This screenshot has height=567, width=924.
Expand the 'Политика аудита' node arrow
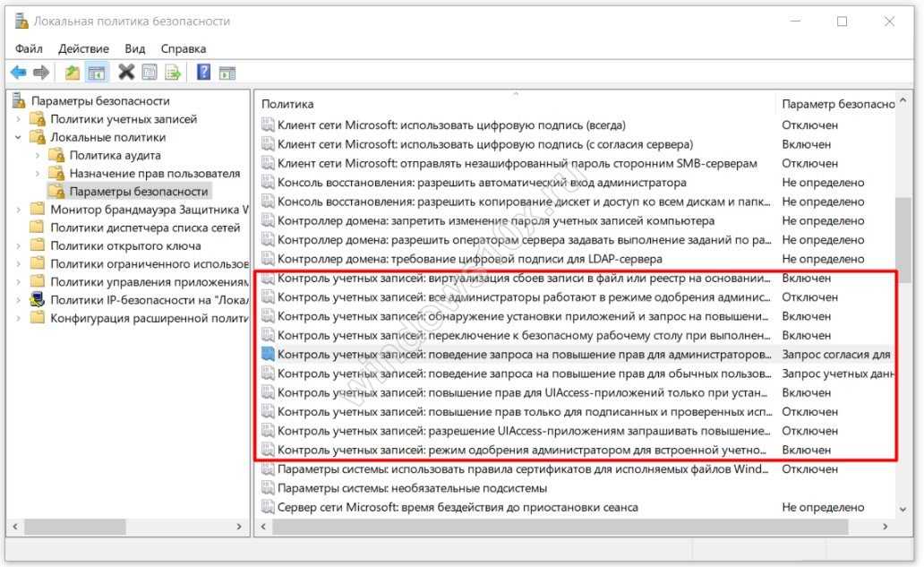click(x=38, y=156)
